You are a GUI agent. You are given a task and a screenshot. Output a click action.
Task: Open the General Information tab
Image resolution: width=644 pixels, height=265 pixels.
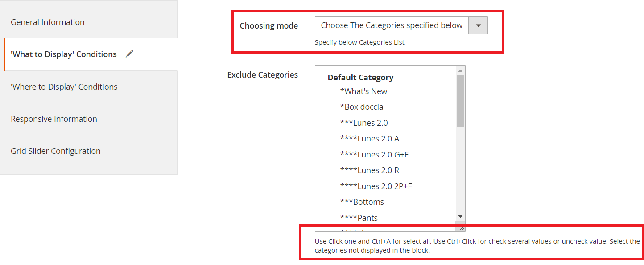coord(48,22)
